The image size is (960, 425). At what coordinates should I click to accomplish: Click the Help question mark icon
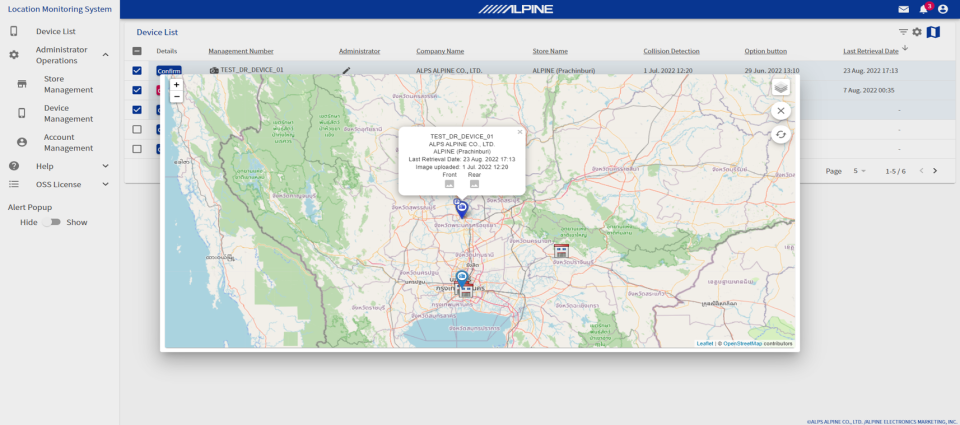[14, 166]
